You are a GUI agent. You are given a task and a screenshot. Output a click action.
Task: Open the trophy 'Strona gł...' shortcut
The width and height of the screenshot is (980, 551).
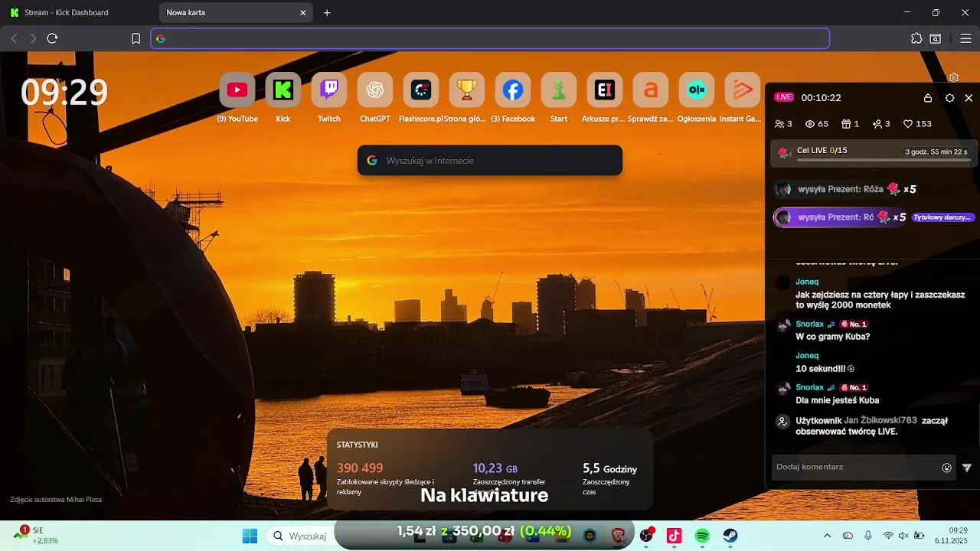tap(467, 90)
